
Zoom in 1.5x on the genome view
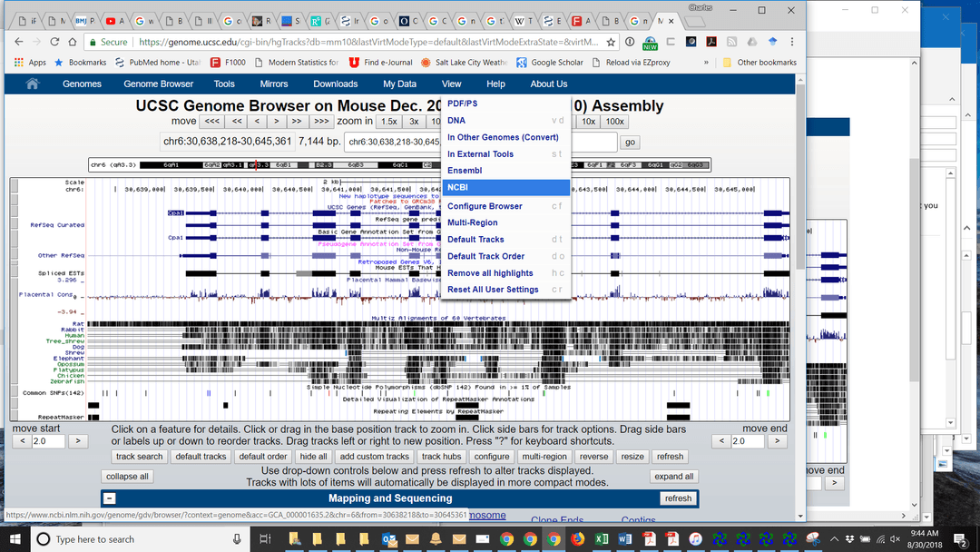(x=388, y=121)
